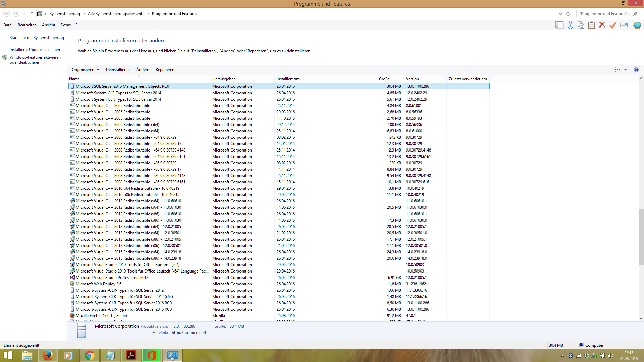Click the Copy documents icon
Screen dimensions: 644x362
click(x=581, y=25)
